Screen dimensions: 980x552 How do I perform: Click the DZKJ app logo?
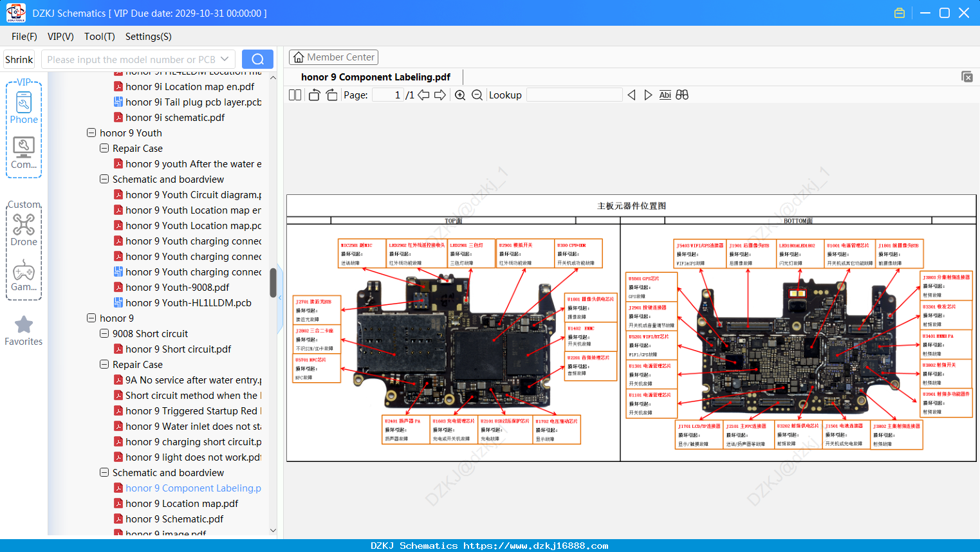click(x=15, y=13)
